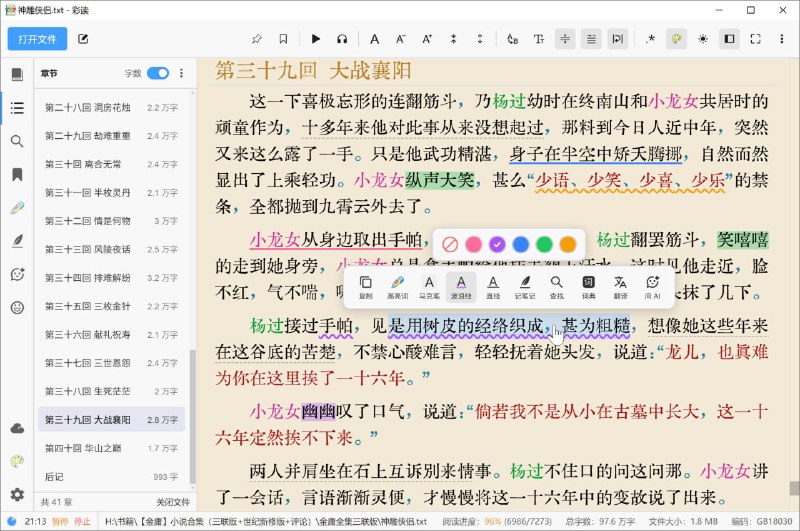Add a note with 记笔记 in popup
This screenshot has width=800, height=531.
(x=524, y=287)
